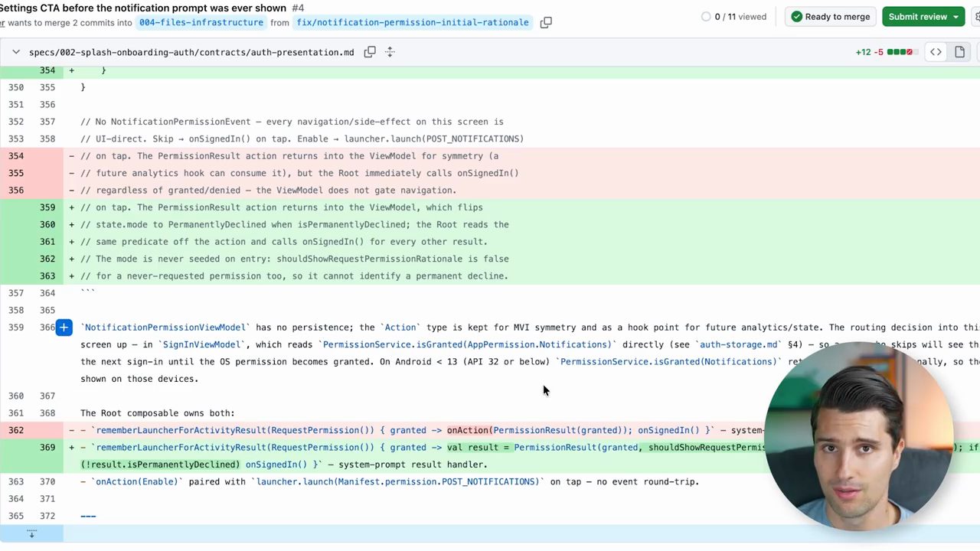Select deleted line number 354

coord(16,156)
